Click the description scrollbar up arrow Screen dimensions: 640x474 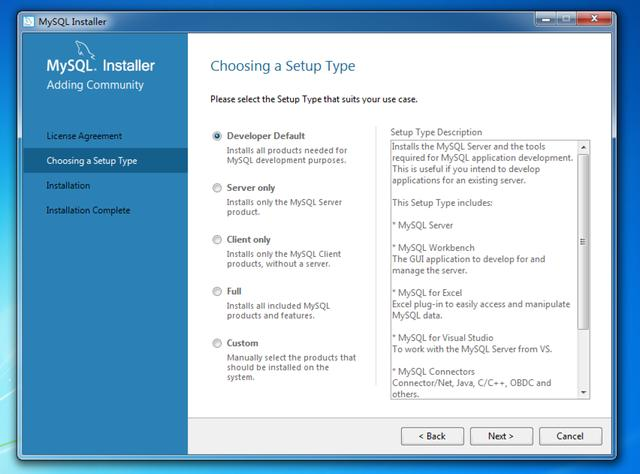pos(583,147)
